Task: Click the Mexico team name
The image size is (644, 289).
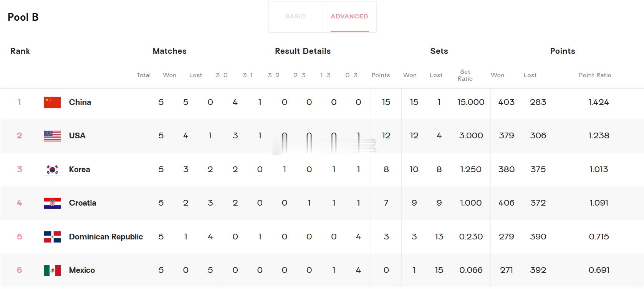Action: pyautogui.click(x=82, y=270)
